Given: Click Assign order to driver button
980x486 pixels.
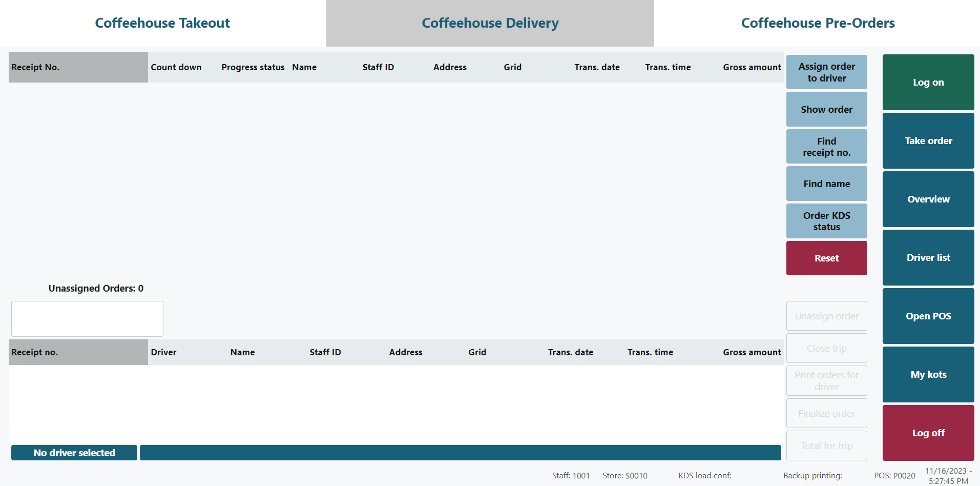Looking at the screenshot, I should [x=826, y=72].
